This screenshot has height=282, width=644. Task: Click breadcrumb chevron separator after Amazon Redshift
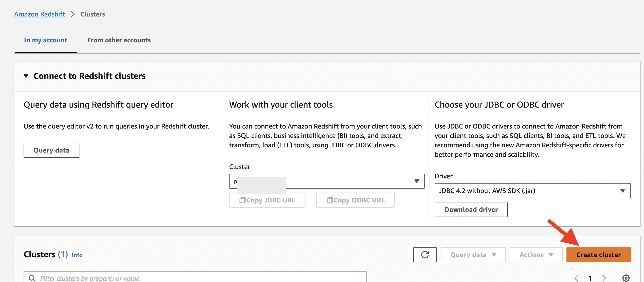coord(73,14)
